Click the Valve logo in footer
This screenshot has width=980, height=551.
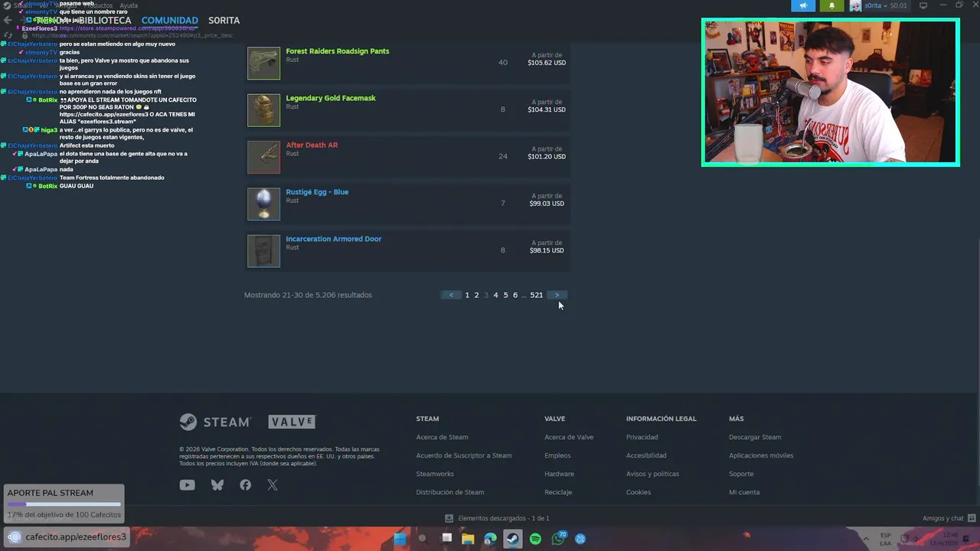point(292,422)
